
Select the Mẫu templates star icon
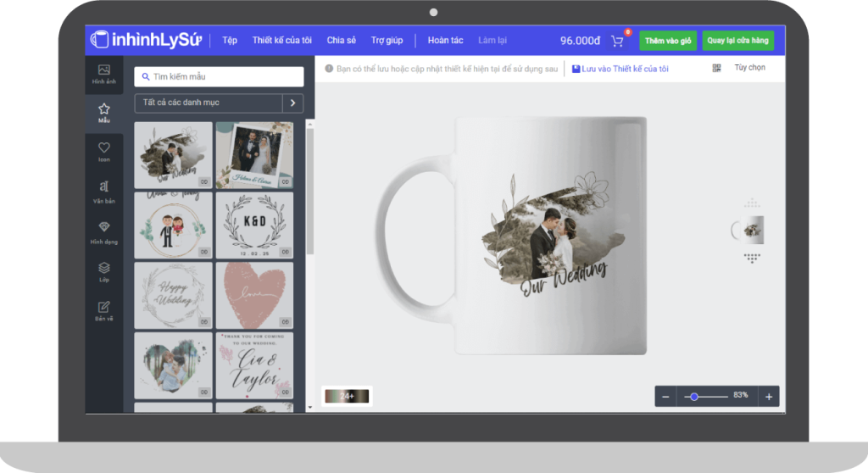(x=103, y=113)
